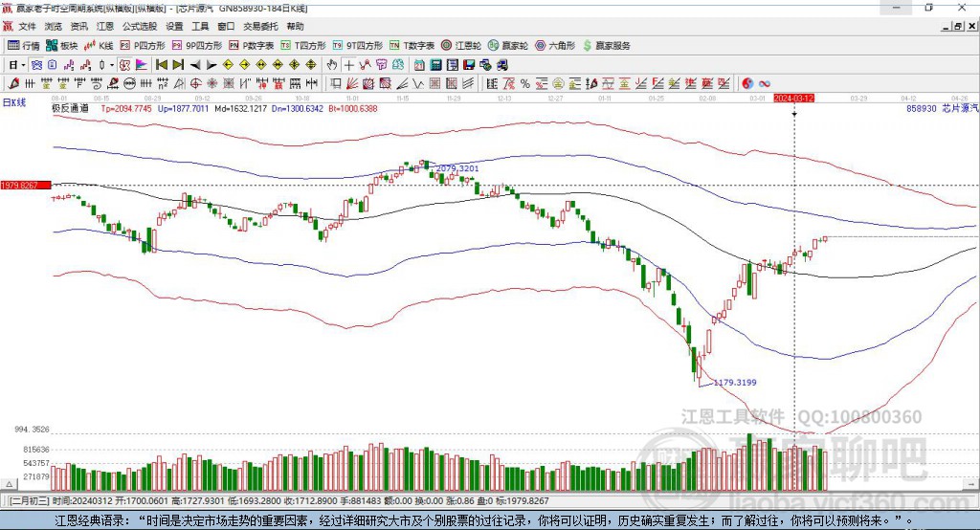
Task: Open the 江恩 menu
Action: [105, 26]
